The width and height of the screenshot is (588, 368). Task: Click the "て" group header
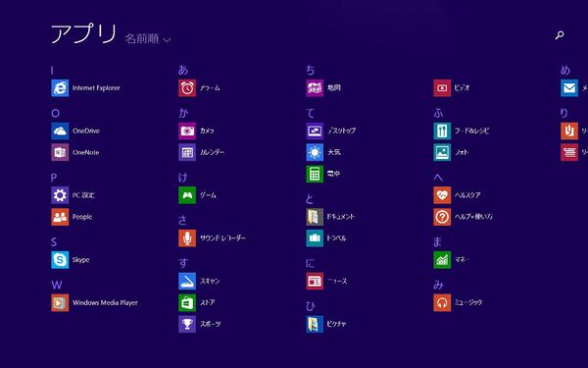(x=310, y=113)
